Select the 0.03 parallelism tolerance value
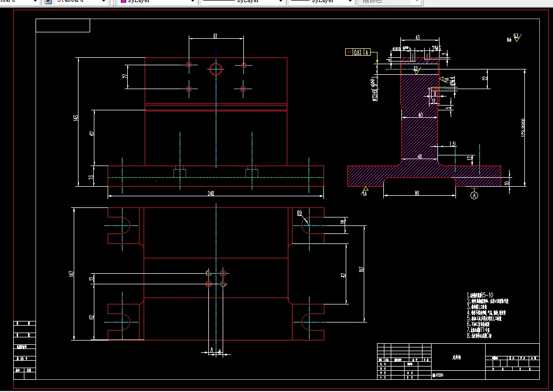This screenshot has width=553, height=392. [357, 53]
